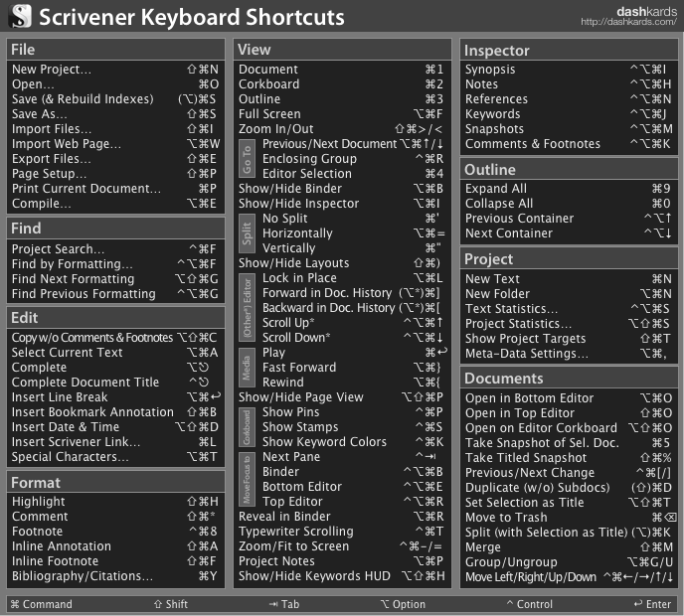Click Show/Hide Keywords HUD row
Image resolution: width=684 pixels, height=616 pixels.
click(x=342, y=576)
